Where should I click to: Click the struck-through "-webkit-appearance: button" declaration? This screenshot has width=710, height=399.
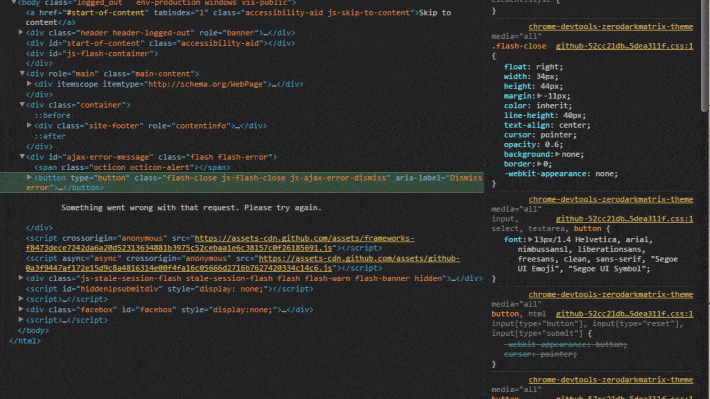(566, 345)
